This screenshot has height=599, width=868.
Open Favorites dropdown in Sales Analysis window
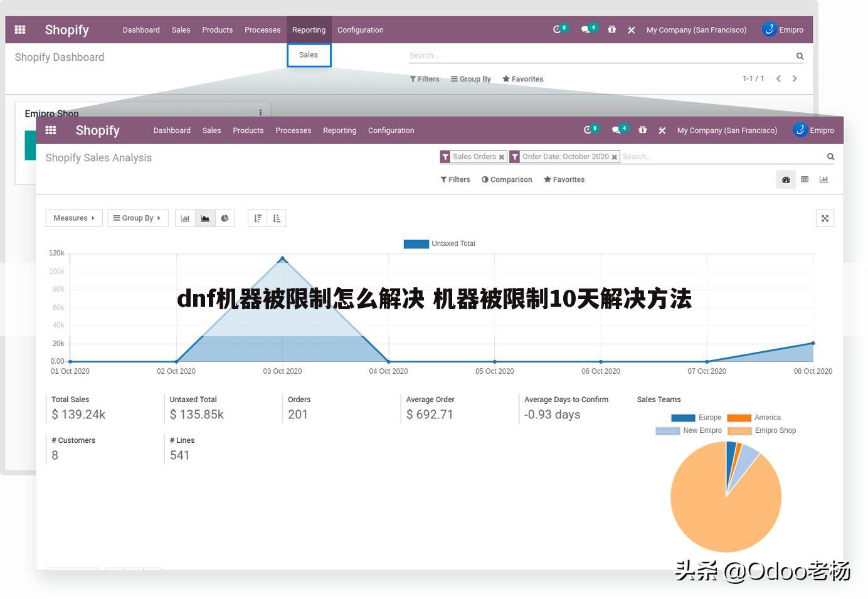click(564, 179)
